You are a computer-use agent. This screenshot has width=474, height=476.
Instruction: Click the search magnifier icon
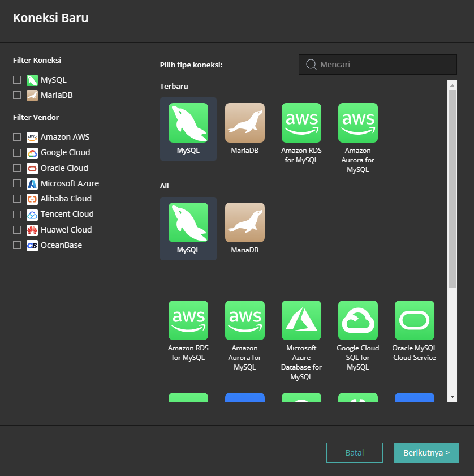pos(311,65)
